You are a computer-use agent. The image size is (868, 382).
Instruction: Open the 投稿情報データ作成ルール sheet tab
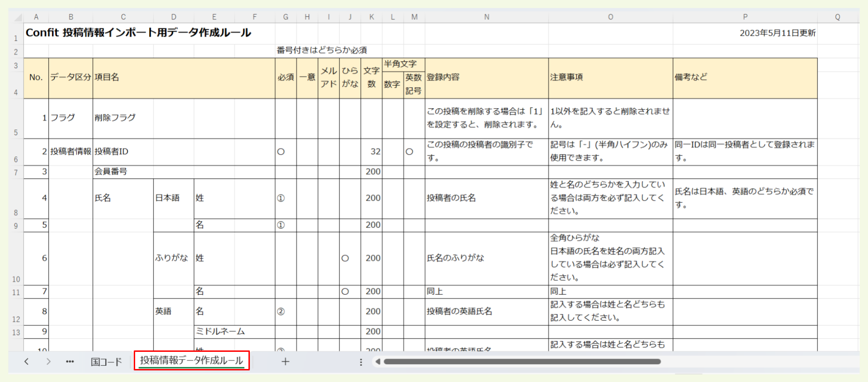(x=191, y=361)
